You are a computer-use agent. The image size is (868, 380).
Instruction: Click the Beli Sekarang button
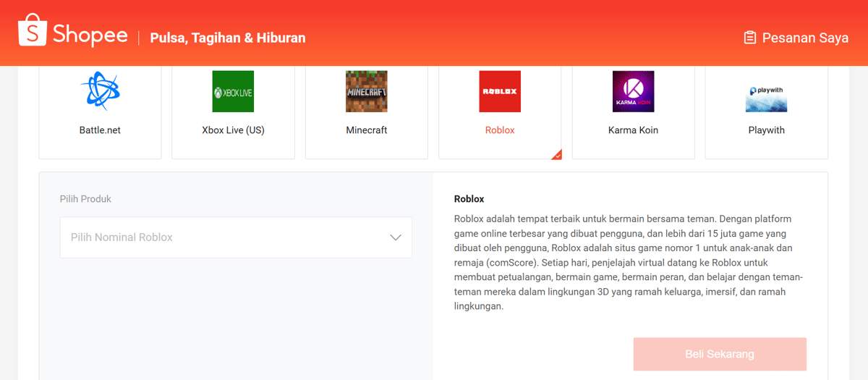click(720, 354)
